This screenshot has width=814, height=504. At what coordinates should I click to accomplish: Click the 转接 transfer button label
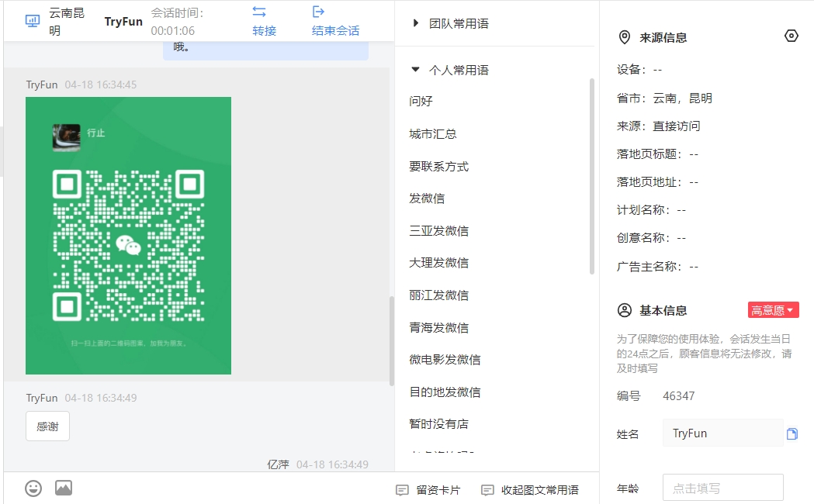(x=265, y=30)
